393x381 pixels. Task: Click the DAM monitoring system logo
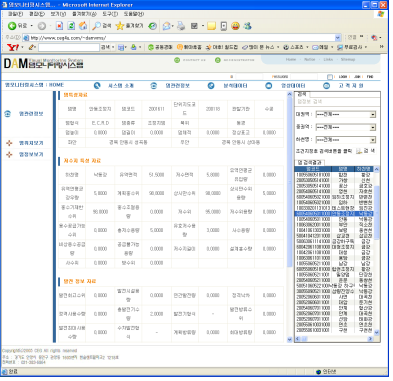(43, 63)
